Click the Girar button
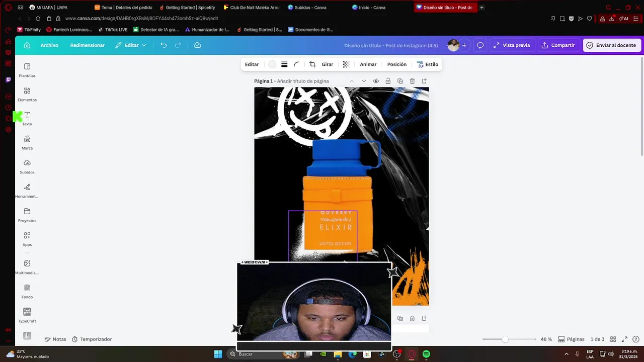This screenshot has height=362, width=644. tap(328, 64)
